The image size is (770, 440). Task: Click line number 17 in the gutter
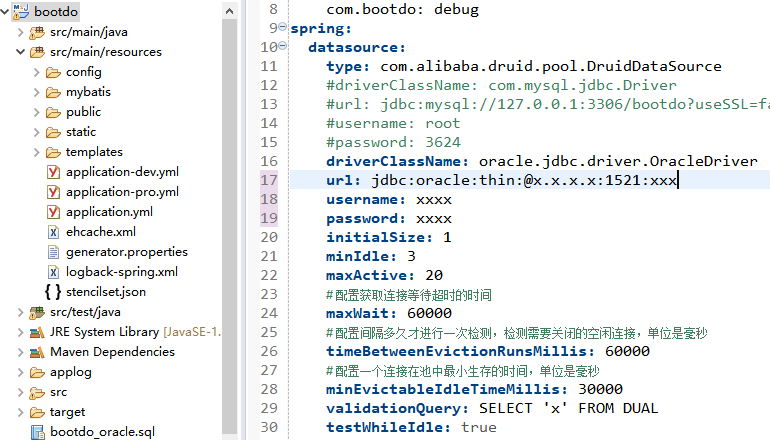(x=269, y=180)
